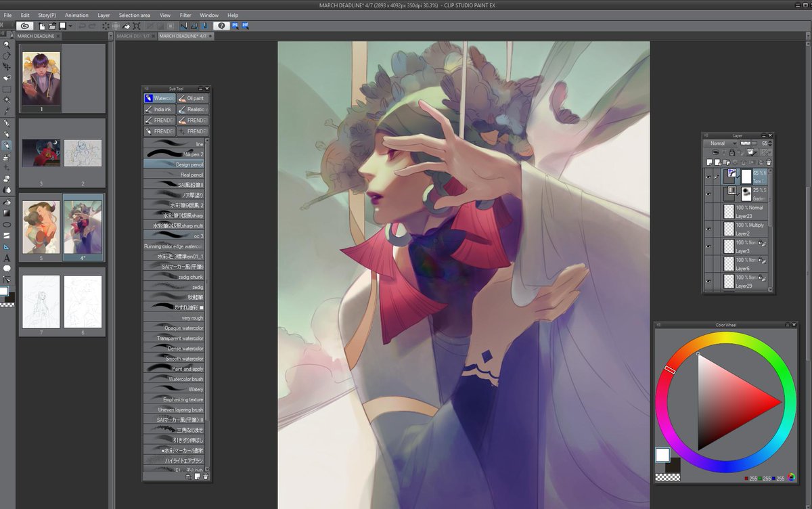Open the Selection area menu
Image resolution: width=812 pixels, height=509 pixels.
[135, 15]
